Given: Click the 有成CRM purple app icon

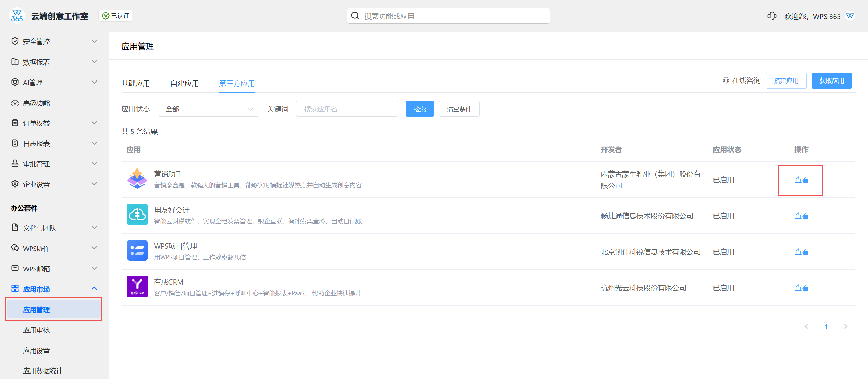Looking at the screenshot, I should (x=137, y=287).
